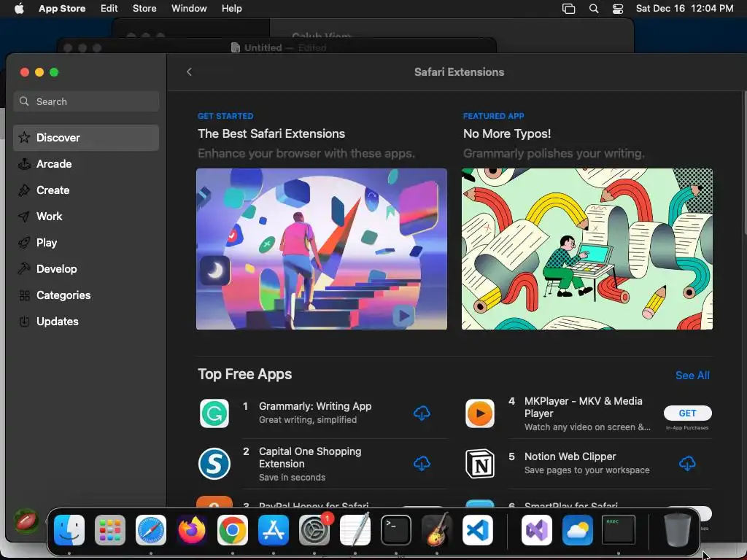Go back using the chevron arrow

click(189, 72)
